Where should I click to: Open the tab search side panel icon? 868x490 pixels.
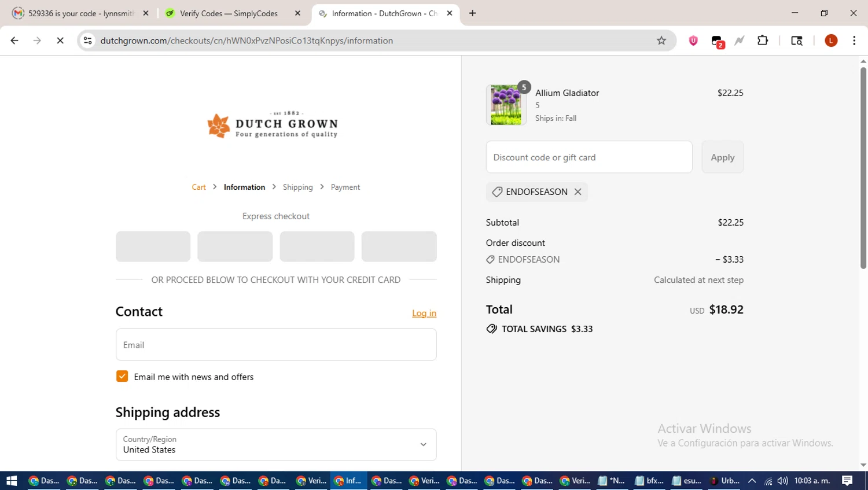[x=797, y=40]
